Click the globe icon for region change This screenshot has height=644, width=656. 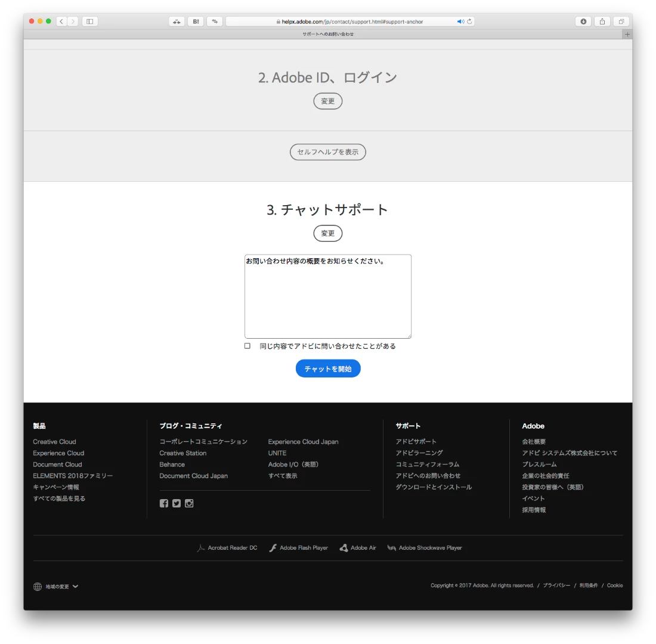pyautogui.click(x=37, y=587)
